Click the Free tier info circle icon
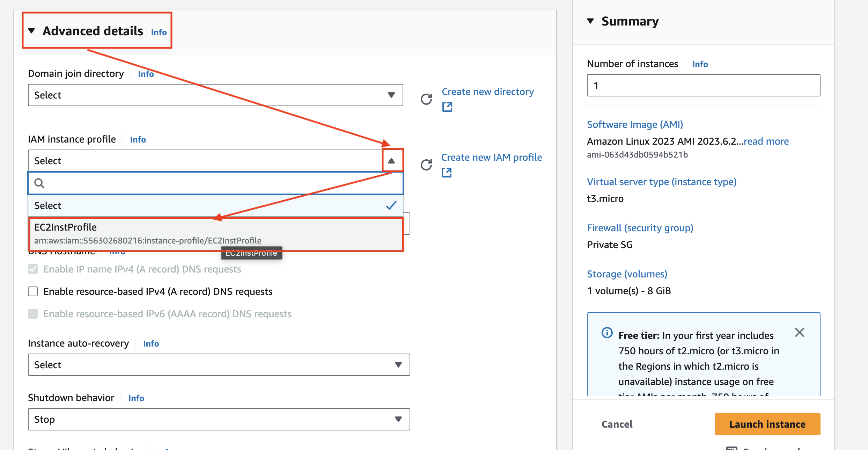868x450 pixels. click(x=607, y=333)
